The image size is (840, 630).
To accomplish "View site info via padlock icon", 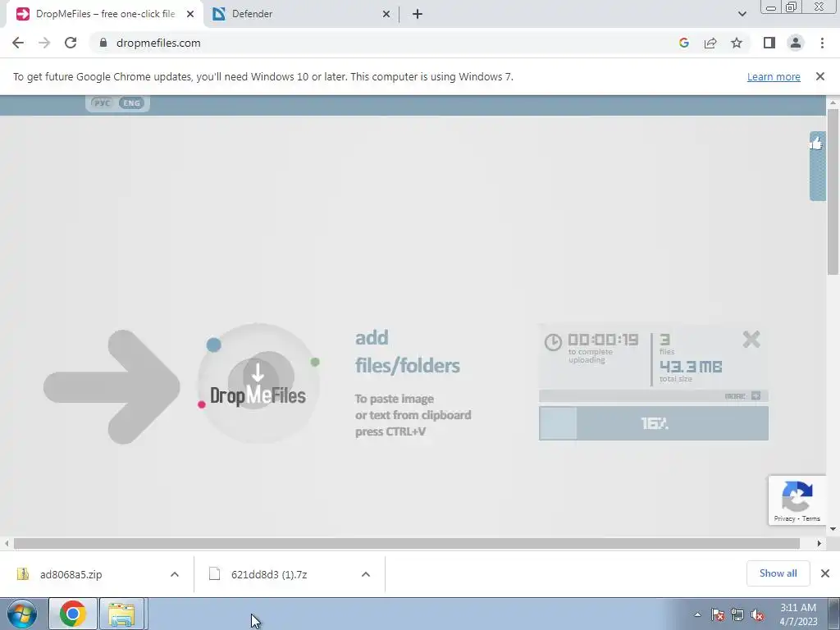I will pos(103,43).
